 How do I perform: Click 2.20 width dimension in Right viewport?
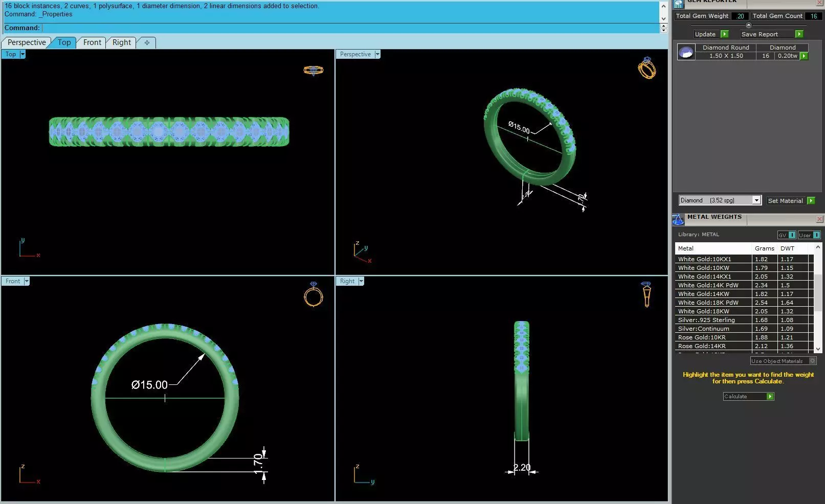tap(522, 467)
